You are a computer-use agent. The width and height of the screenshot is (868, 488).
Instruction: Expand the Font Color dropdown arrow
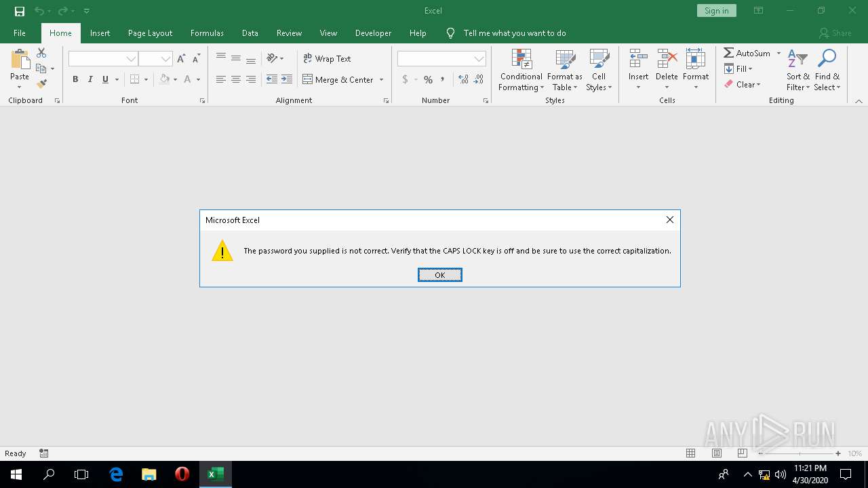coord(198,79)
